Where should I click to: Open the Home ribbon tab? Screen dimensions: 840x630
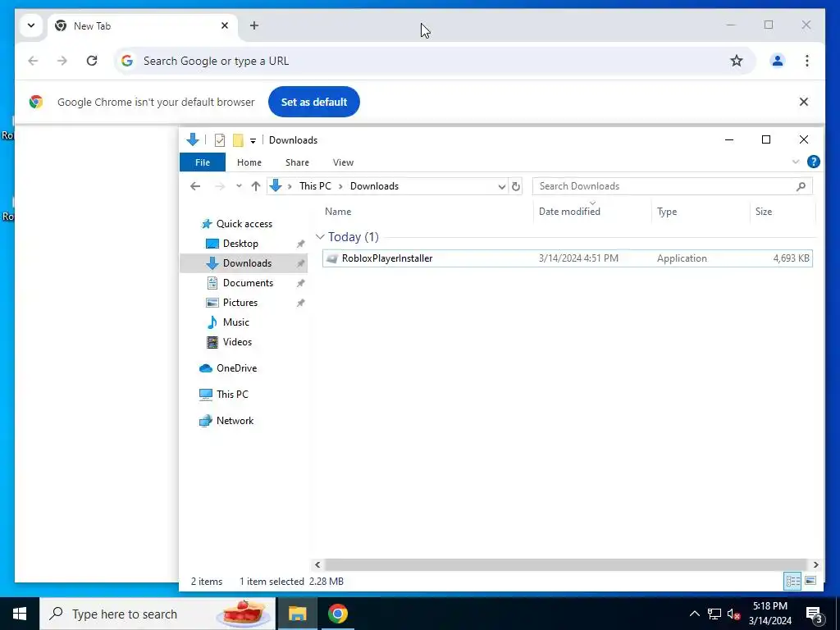249,162
